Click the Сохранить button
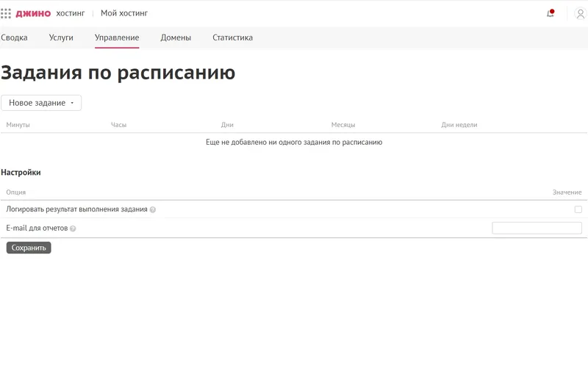Screen dimensions: 588x382 (x=29, y=248)
